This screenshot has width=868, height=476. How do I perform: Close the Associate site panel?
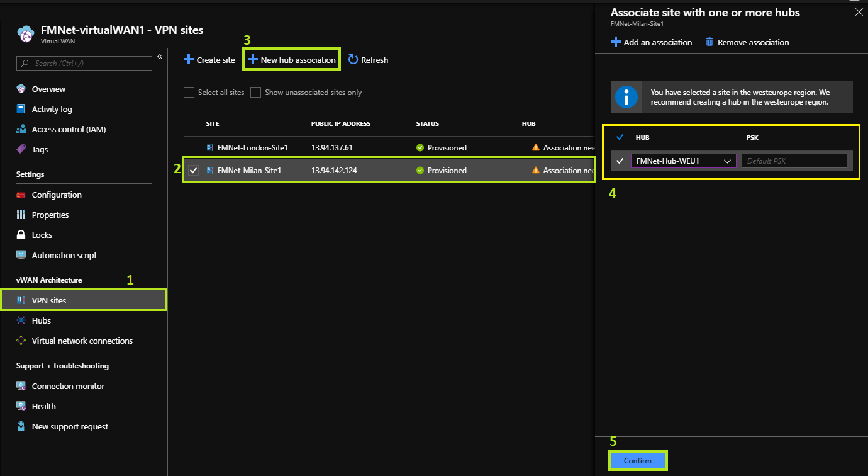pyautogui.click(x=859, y=11)
